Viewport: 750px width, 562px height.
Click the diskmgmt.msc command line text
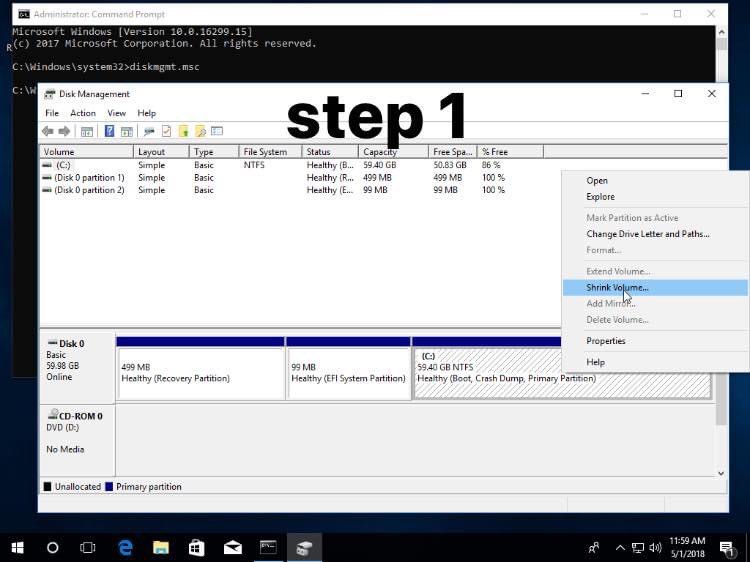(x=165, y=67)
